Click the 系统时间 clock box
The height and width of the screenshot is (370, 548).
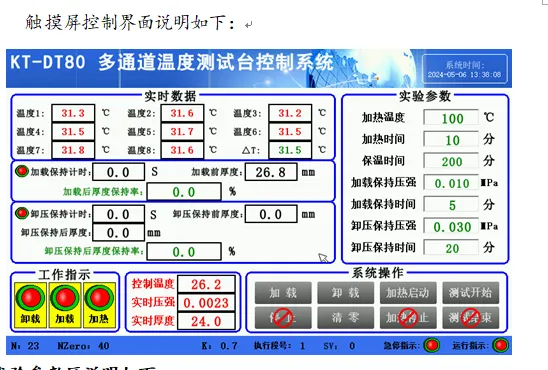pyautogui.click(x=464, y=69)
